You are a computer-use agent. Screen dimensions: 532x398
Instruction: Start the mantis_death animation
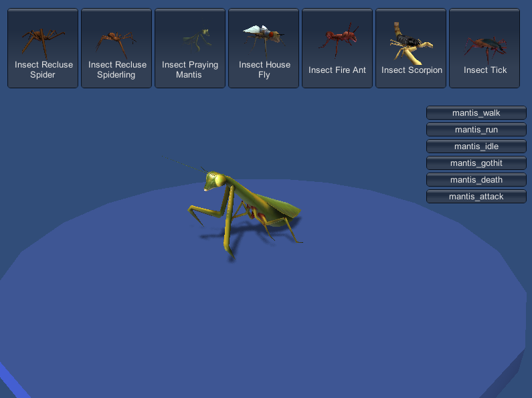coord(476,180)
